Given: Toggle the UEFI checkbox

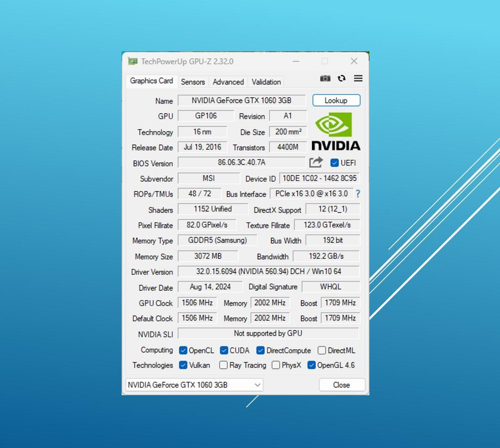Looking at the screenshot, I should point(334,163).
